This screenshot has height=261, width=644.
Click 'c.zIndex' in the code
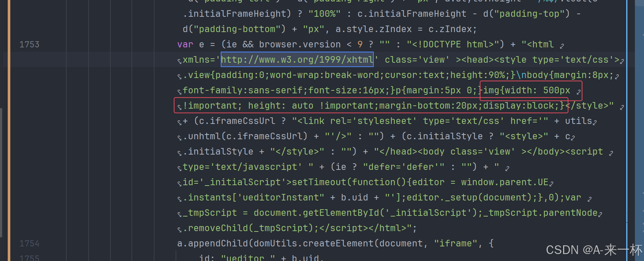[450, 29]
